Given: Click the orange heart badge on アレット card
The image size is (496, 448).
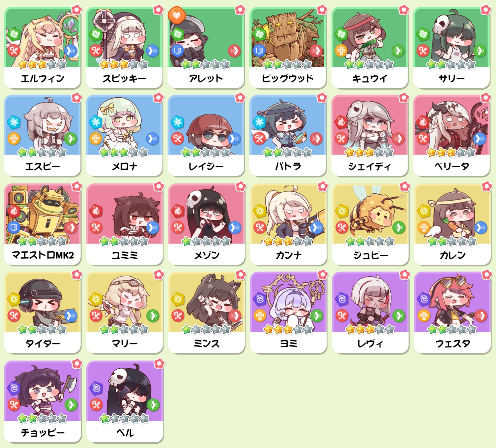Looking at the screenshot, I should point(177,15).
